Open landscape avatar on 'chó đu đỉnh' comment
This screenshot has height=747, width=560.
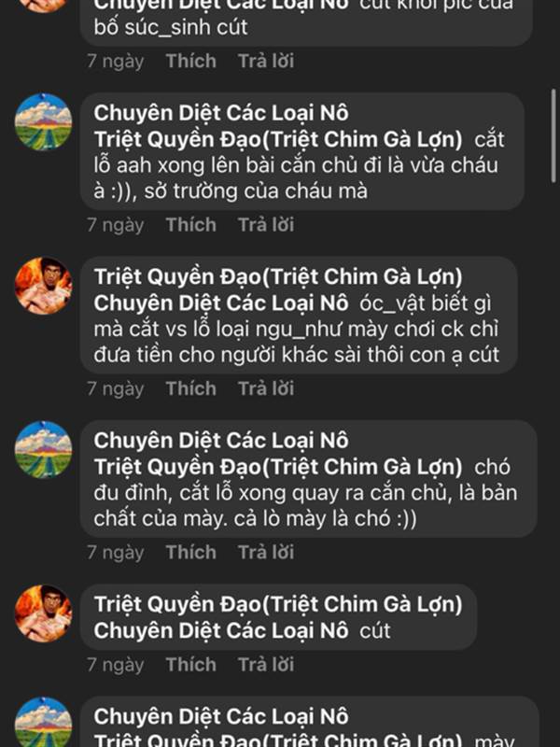tap(43, 449)
